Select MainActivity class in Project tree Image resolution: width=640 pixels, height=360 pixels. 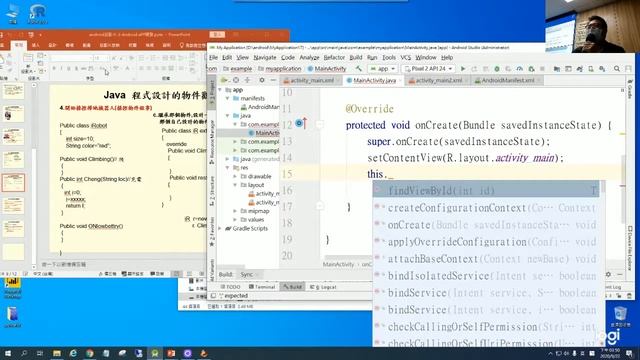coord(264,133)
